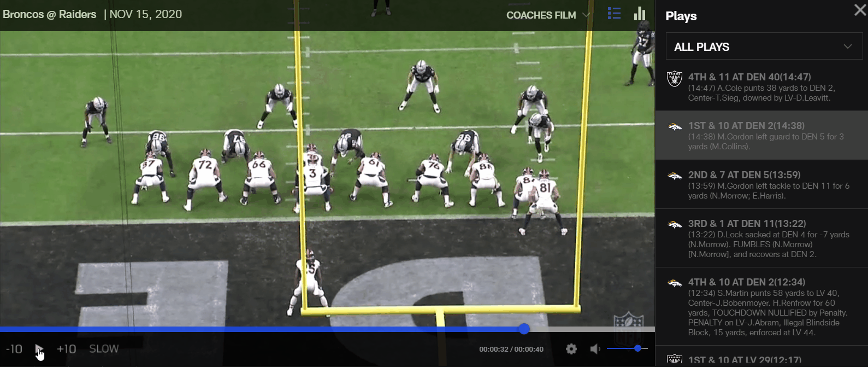Expand the ALL PLAYS filter dropdown
Viewport: 868px width, 367px height.
tap(764, 46)
